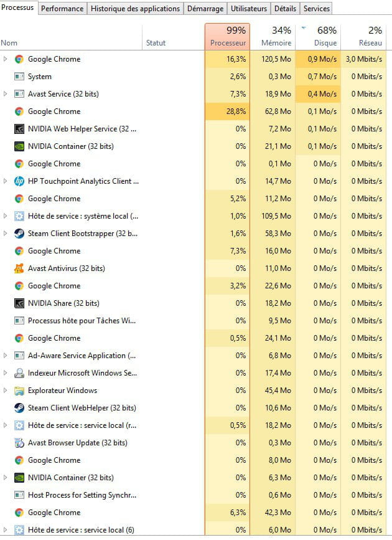Click the Avast Antivirus orange icon
This screenshot has height=540, width=392.
pos(19,268)
